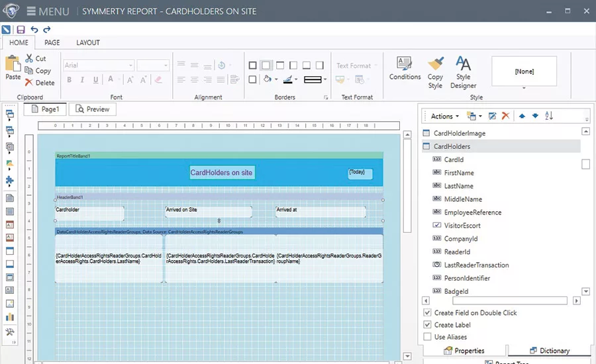Viewport: 596px width, 364px height.
Task: Select the EmployeeReference field
Action: (x=472, y=212)
